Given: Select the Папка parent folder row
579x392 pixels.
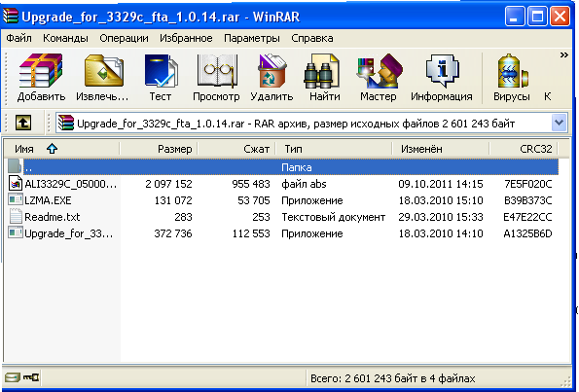Looking at the screenshot, I should click(x=291, y=167).
